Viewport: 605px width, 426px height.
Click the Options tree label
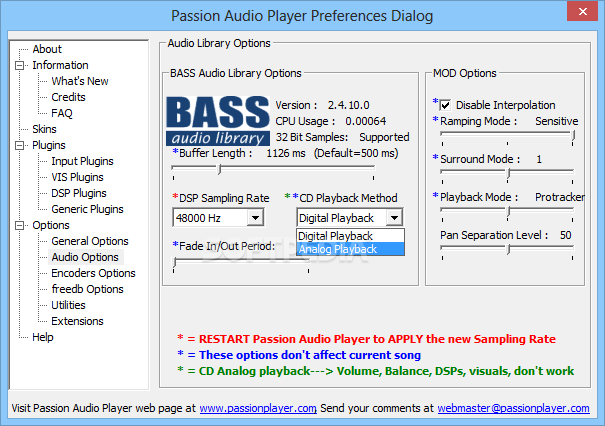[x=51, y=225]
